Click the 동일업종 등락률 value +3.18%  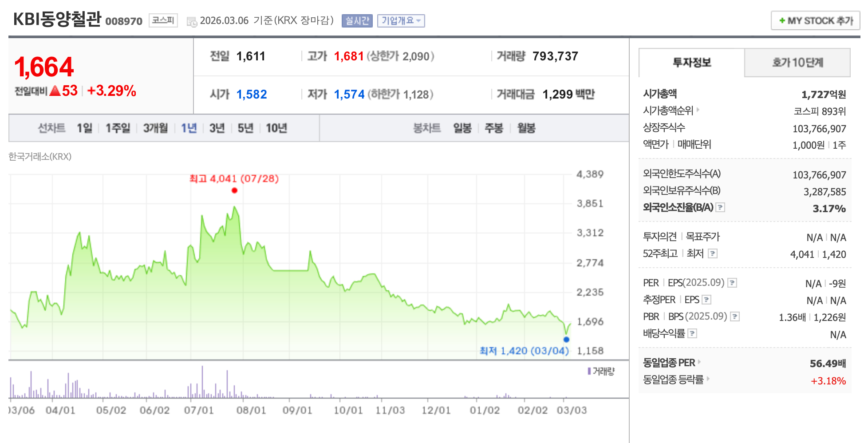[x=829, y=381]
